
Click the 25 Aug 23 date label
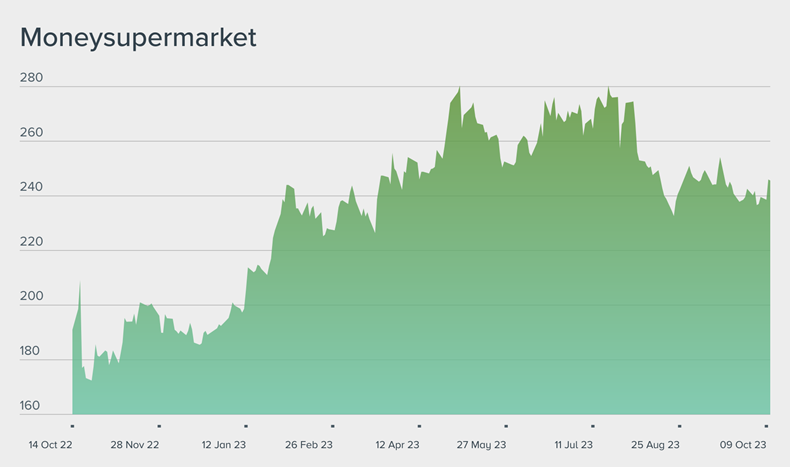[655, 445]
